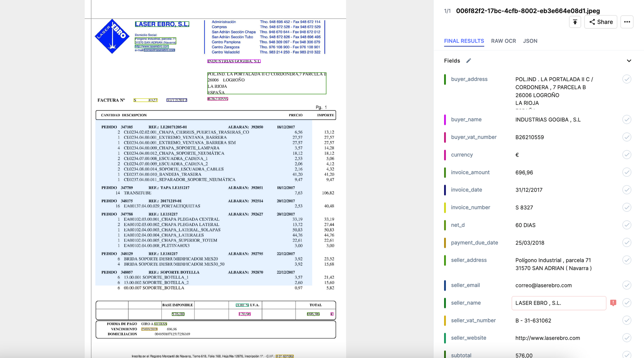The width and height of the screenshot is (644, 358).
Task: Toggle the currency field verification check
Action: point(626,155)
